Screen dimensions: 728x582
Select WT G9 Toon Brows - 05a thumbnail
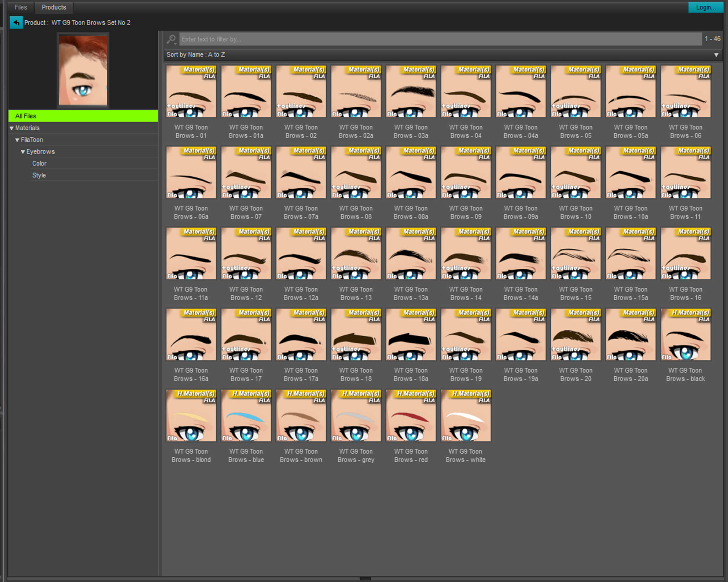tap(631, 91)
